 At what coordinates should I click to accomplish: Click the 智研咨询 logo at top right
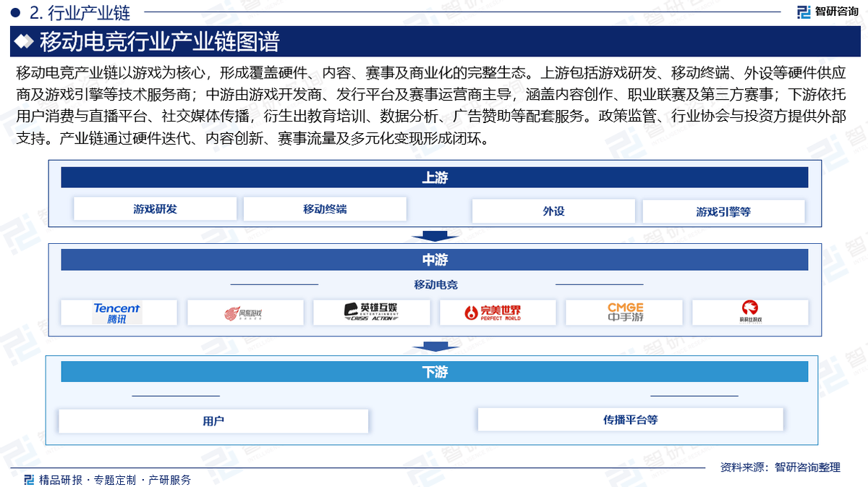[x=827, y=12]
